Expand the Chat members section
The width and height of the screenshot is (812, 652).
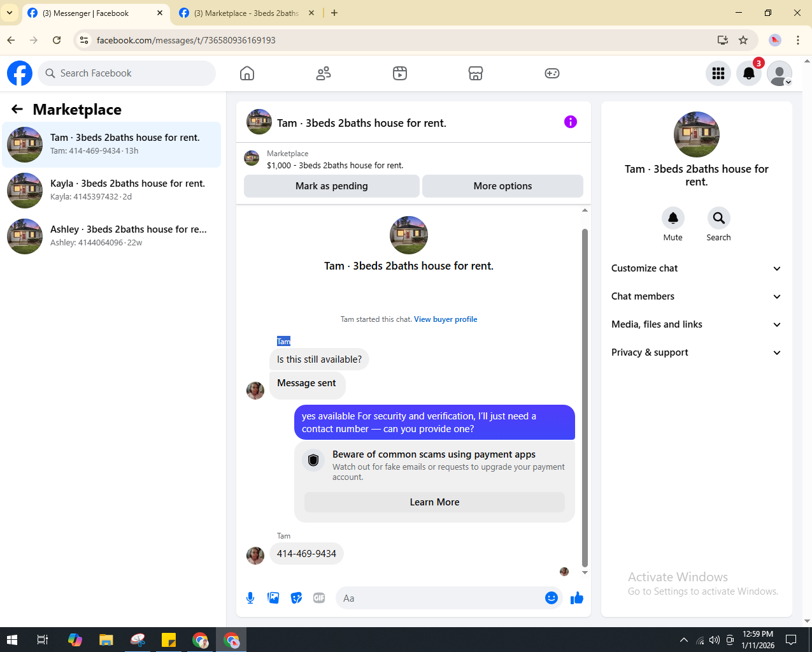click(696, 296)
